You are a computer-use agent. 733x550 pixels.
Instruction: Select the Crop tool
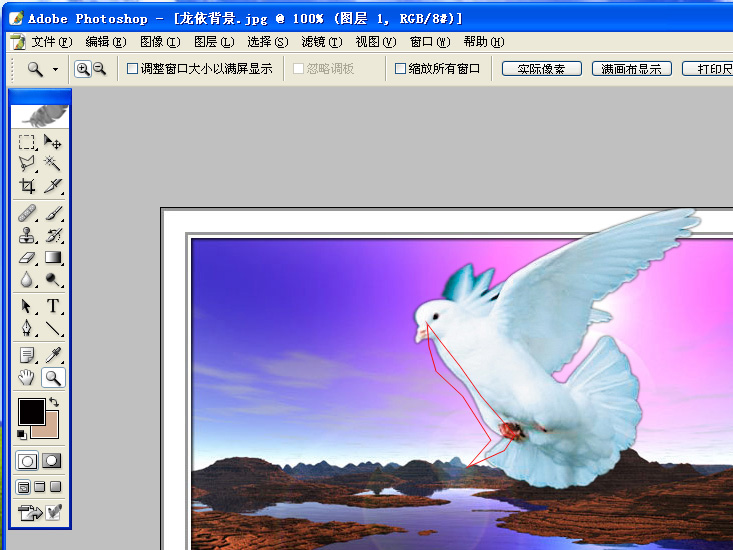click(27, 186)
